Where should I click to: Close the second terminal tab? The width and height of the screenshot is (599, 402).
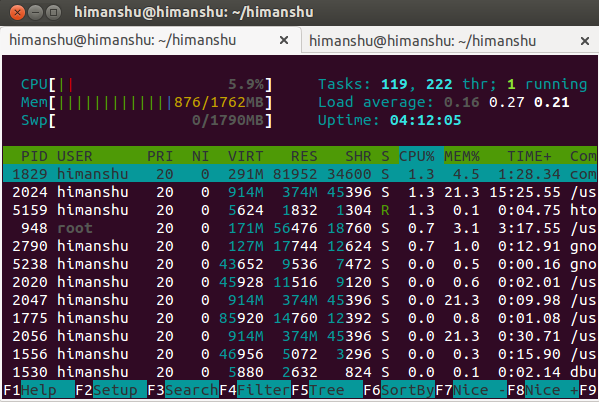[584, 41]
